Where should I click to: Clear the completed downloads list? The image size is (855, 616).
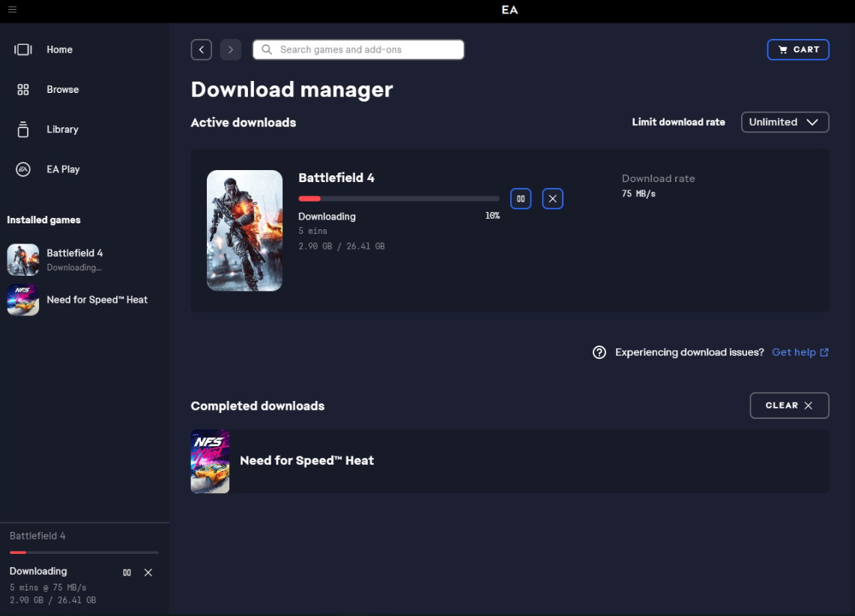789,405
